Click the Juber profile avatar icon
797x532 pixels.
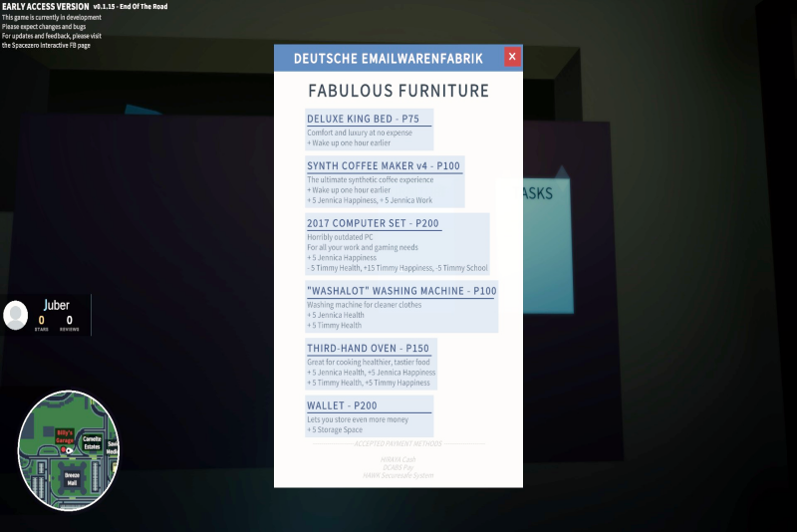(16, 316)
